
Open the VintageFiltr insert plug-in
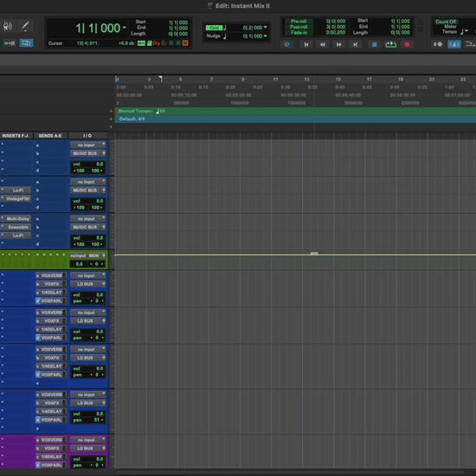click(16, 199)
